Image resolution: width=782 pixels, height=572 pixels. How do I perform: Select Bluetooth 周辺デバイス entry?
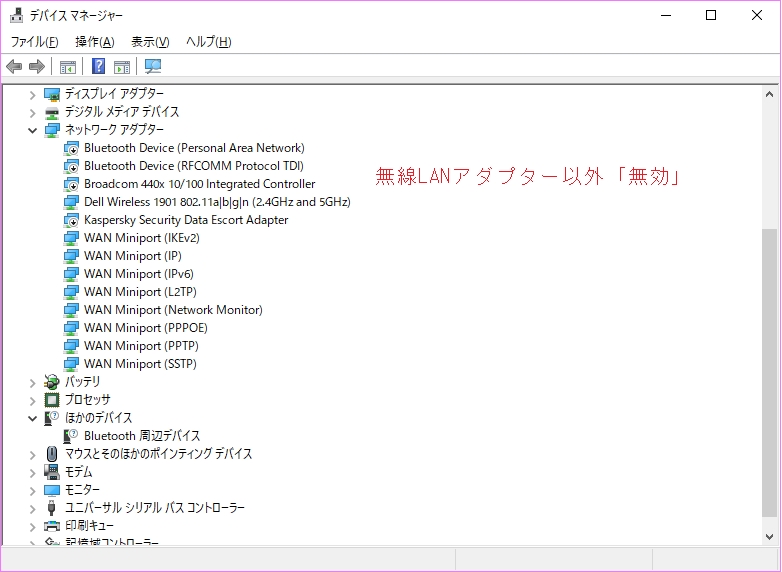142,436
